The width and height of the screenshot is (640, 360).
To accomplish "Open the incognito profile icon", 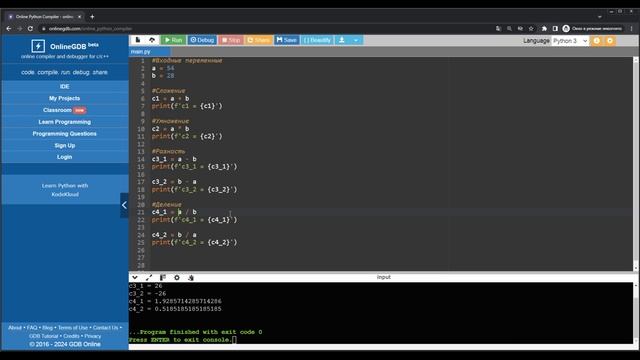I will [x=566, y=29].
